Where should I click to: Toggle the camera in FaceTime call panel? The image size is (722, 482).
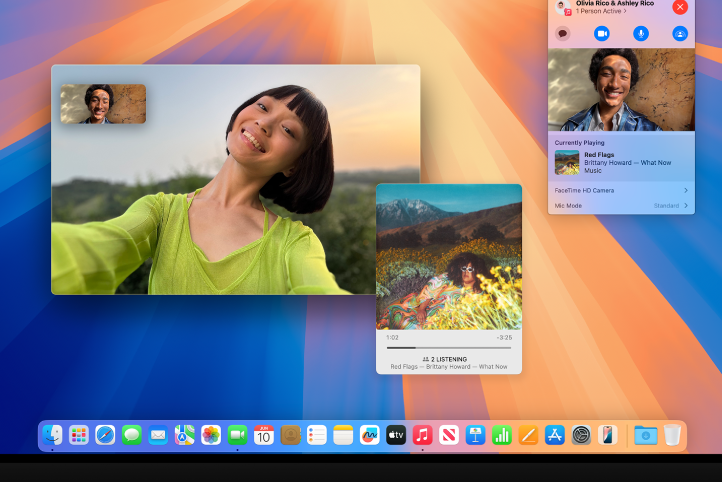click(x=601, y=34)
